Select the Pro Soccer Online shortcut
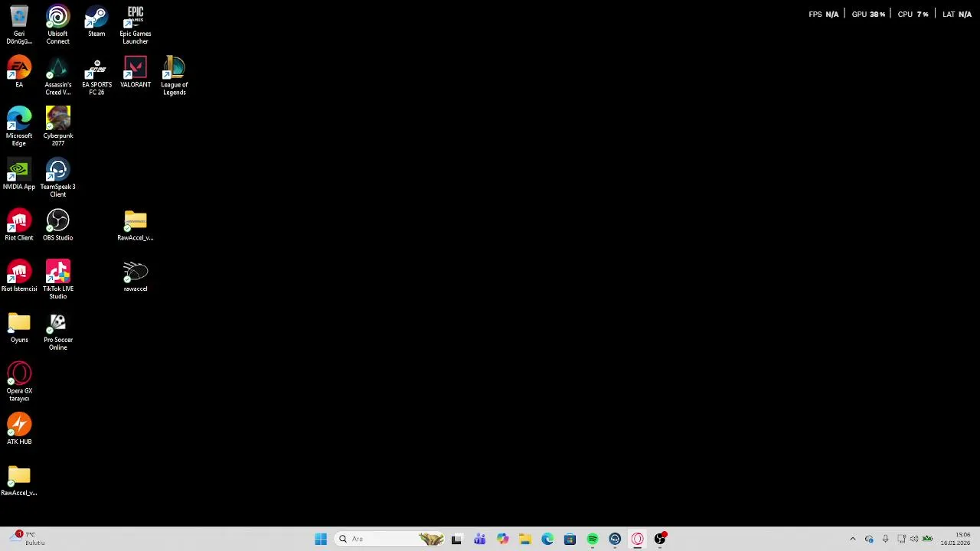Viewport: 980px width, 551px height. [x=57, y=331]
